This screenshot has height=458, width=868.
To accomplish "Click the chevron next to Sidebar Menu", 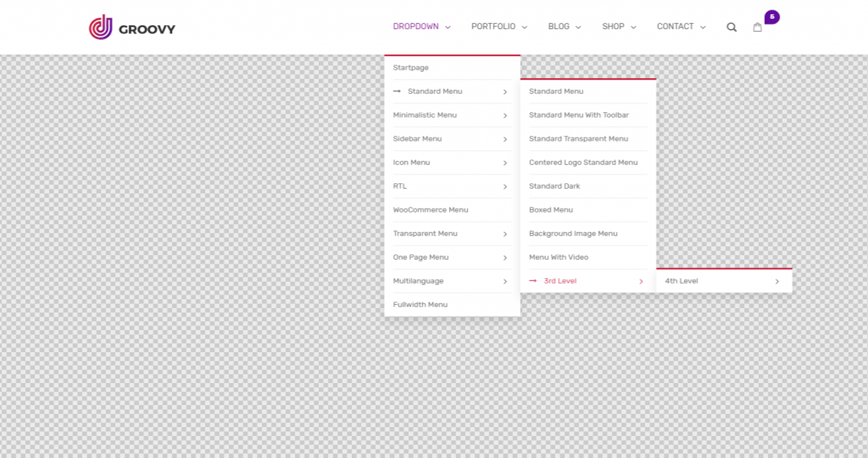I will (x=506, y=139).
